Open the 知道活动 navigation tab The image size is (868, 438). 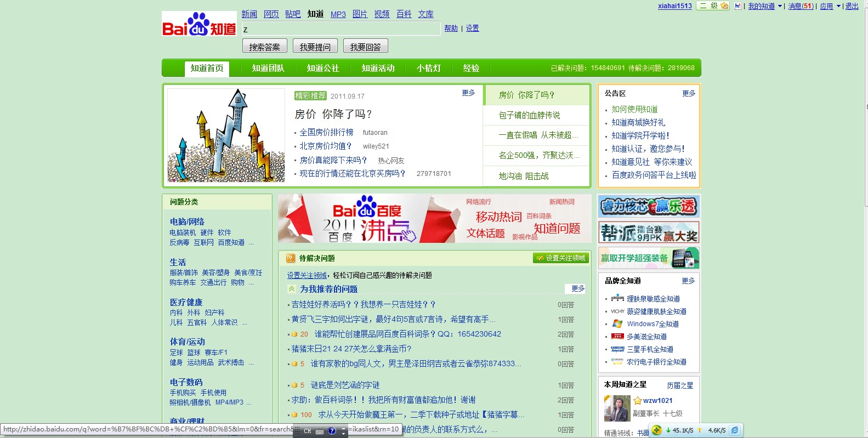(x=378, y=68)
